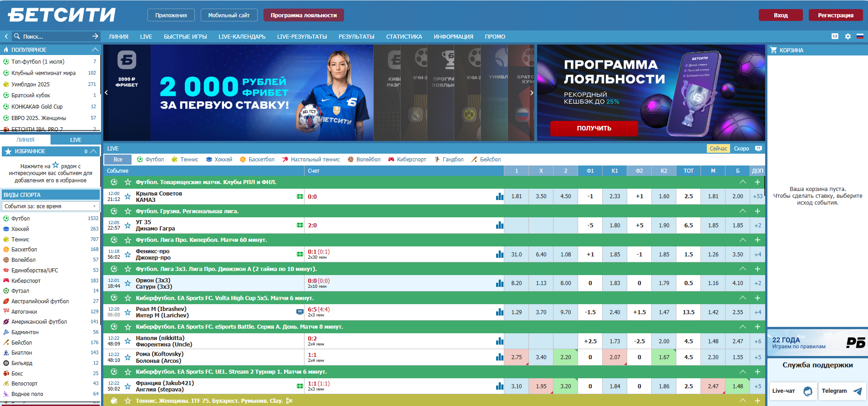This screenshot has height=406, width=868.
Task: Collapse the Избранное section chevron
Action: click(93, 151)
